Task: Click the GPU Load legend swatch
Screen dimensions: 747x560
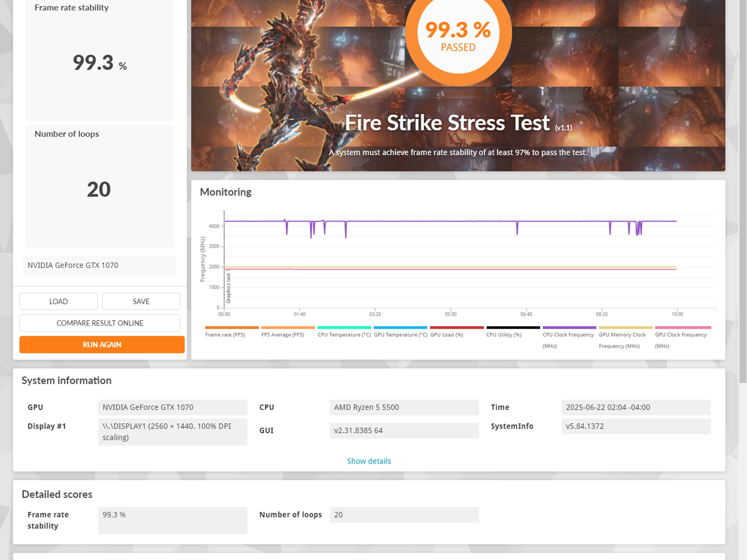Action: click(x=457, y=328)
